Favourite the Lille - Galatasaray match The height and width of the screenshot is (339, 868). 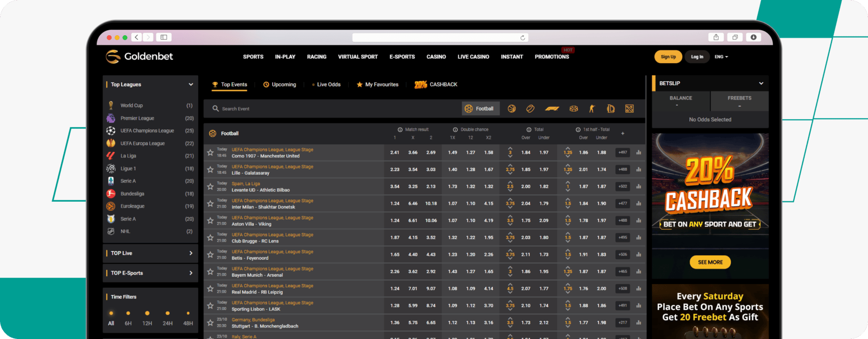click(210, 169)
